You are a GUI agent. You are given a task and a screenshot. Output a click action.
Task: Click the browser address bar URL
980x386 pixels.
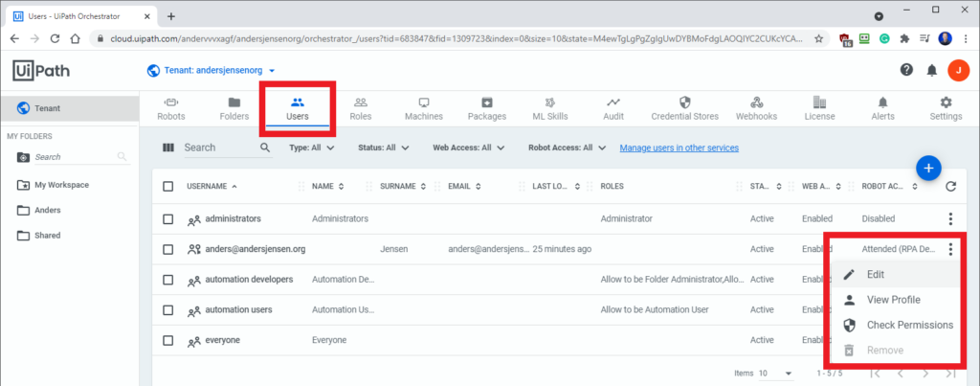click(457, 38)
